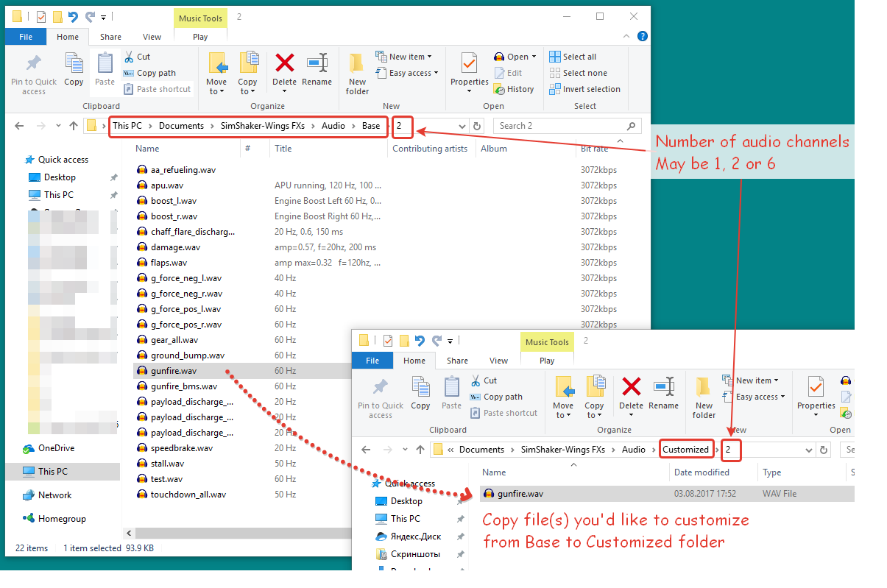Click New folder in the front window ribbon
Image resolution: width=887 pixels, height=588 pixels.
point(704,398)
